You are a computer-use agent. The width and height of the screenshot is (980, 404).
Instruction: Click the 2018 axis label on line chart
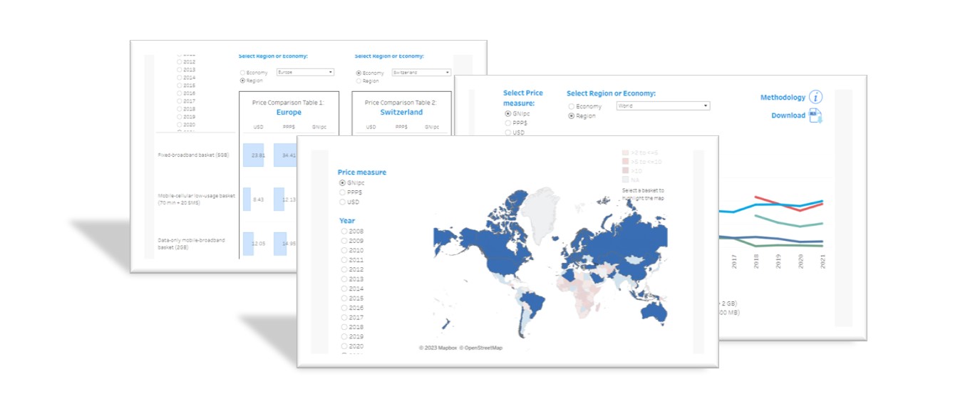coord(757,261)
